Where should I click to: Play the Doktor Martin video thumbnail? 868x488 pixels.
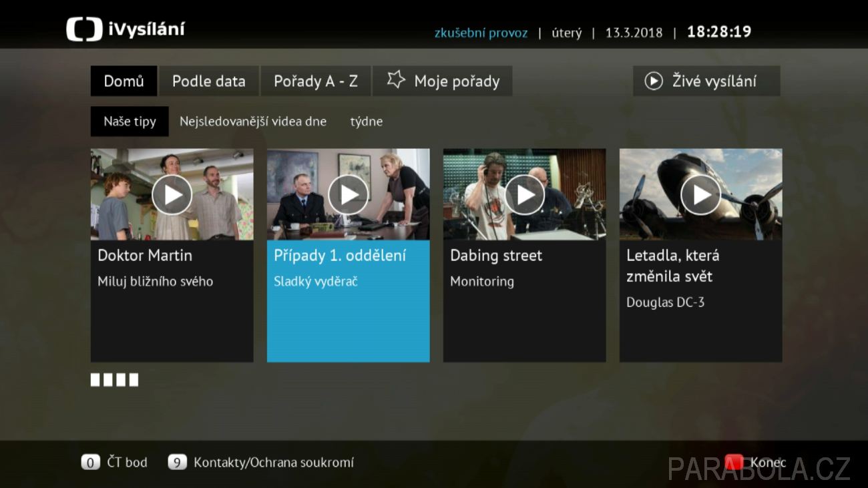[172, 194]
